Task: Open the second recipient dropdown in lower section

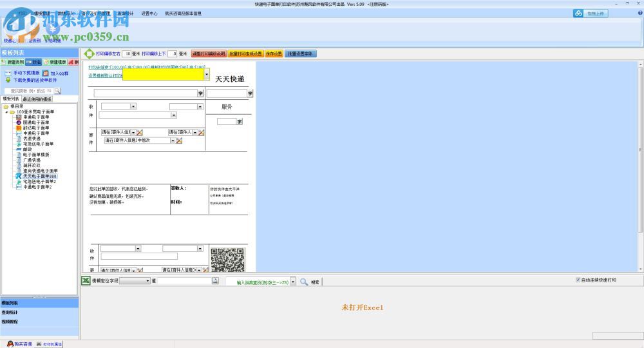Action: click(200, 249)
